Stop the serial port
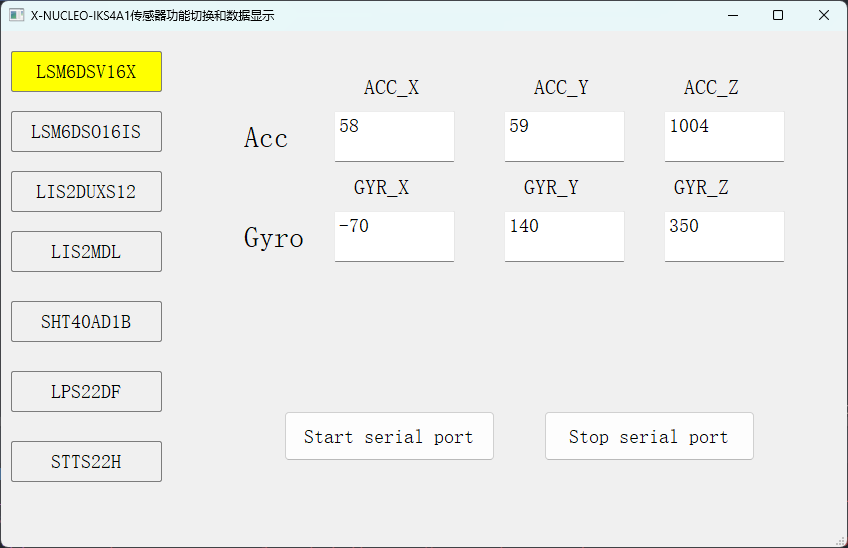The height and width of the screenshot is (548, 848). pyautogui.click(x=649, y=436)
